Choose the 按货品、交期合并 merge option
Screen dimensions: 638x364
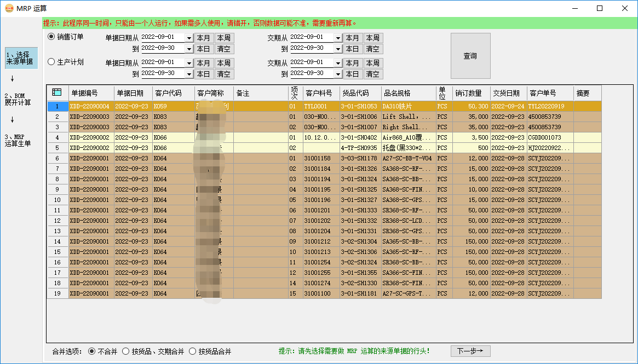126,351
